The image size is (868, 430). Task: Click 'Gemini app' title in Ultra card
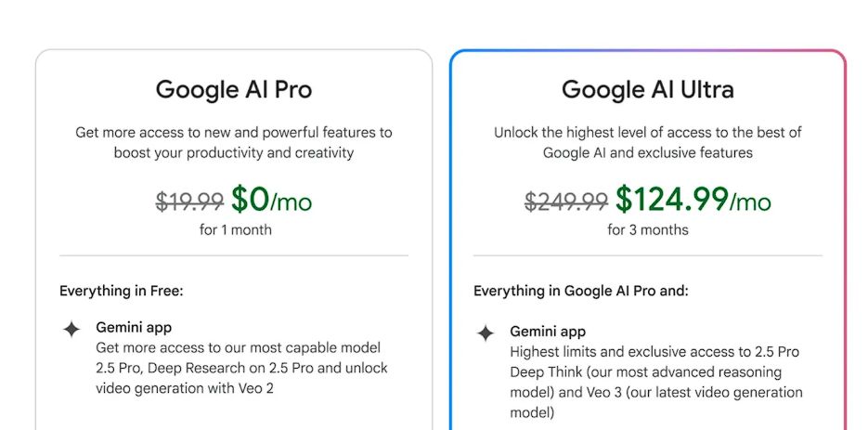pyautogui.click(x=548, y=331)
